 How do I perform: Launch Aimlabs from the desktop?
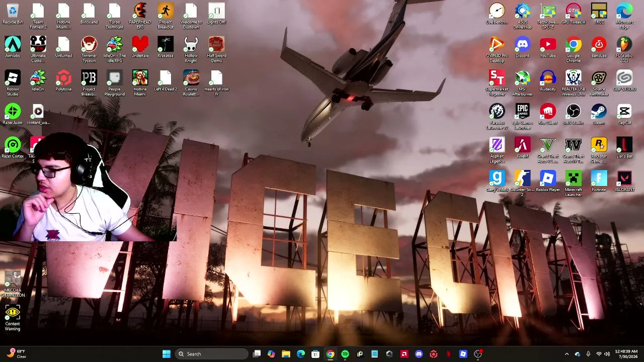pyautogui.click(x=13, y=48)
